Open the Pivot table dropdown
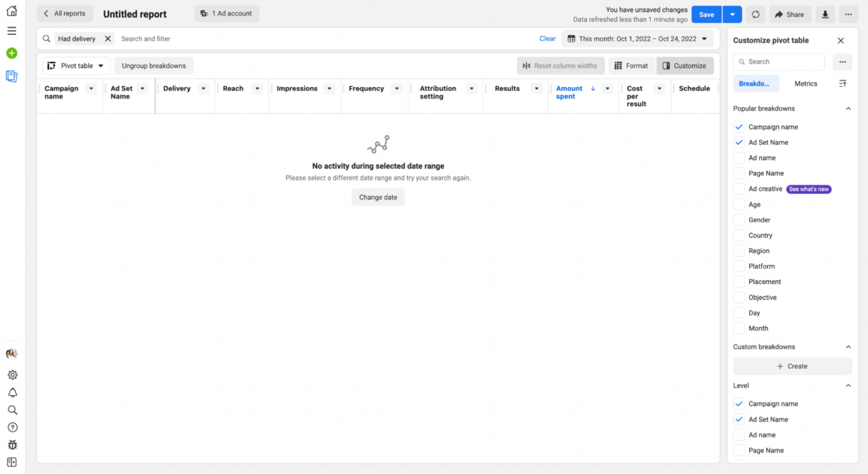 point(76,66)
